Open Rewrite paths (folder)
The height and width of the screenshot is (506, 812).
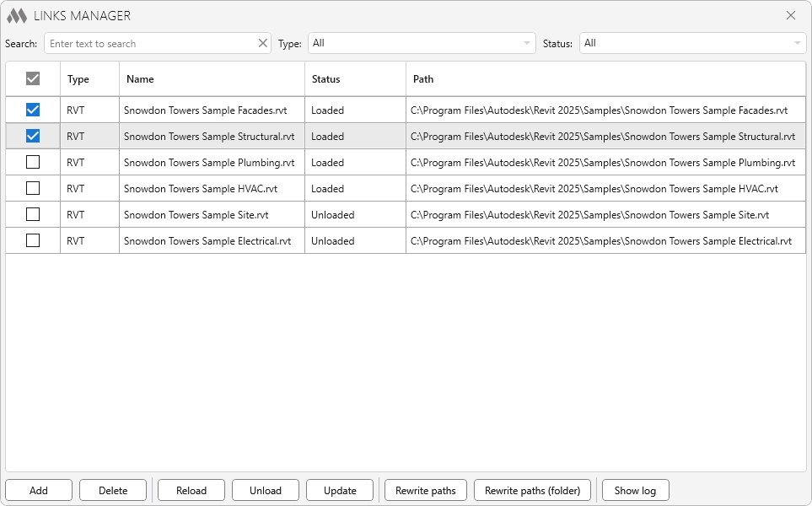[532, 490]
